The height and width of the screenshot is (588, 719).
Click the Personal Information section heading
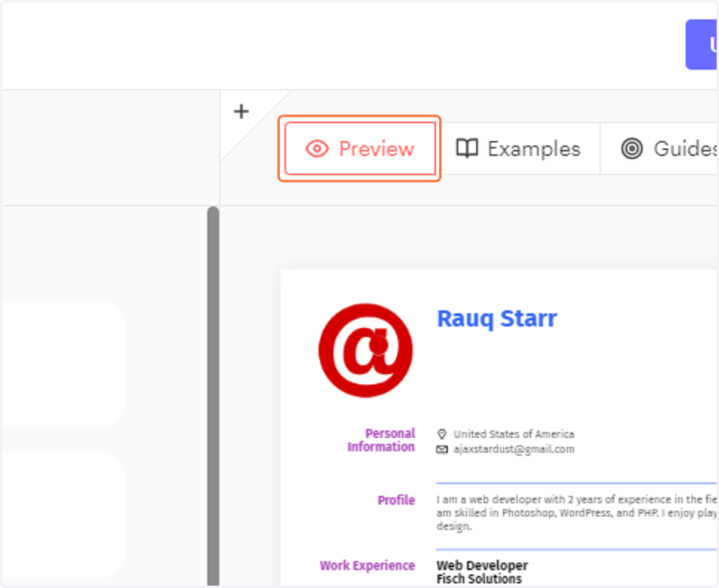click(x=382, y=440)
